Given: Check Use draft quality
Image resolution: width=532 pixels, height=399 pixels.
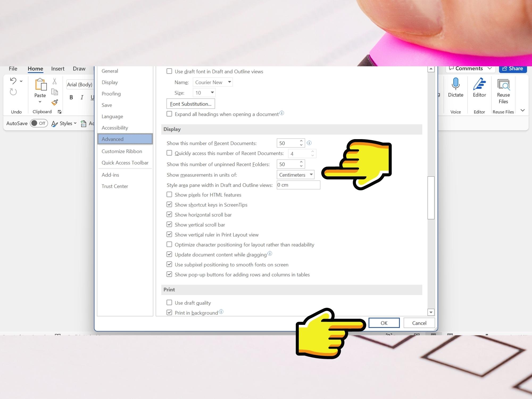Looking at the screenshot, I should pyautogui.click(x=169, y=302).
